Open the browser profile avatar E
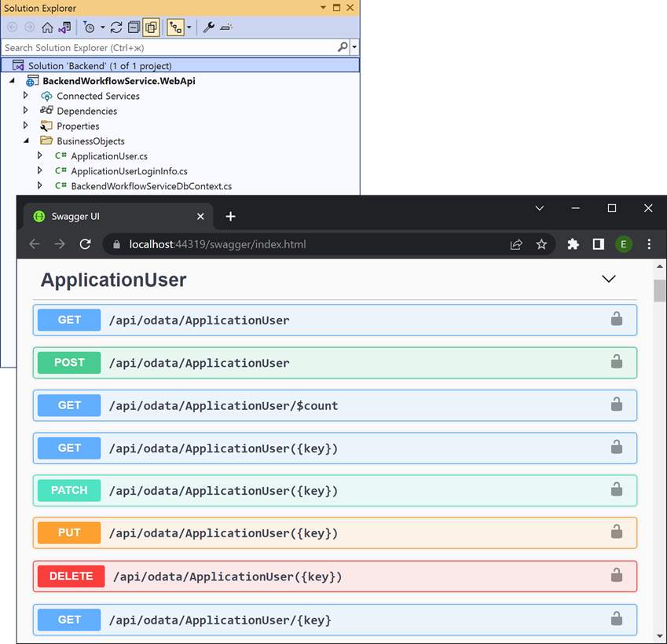Image resolution: width=667 pixels, height=644 pixels. point(624,244)
